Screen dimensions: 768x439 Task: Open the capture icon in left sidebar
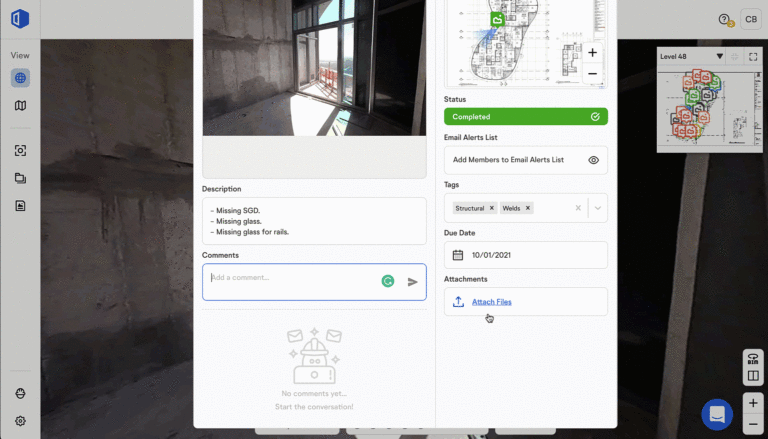[x=20, y=150]
